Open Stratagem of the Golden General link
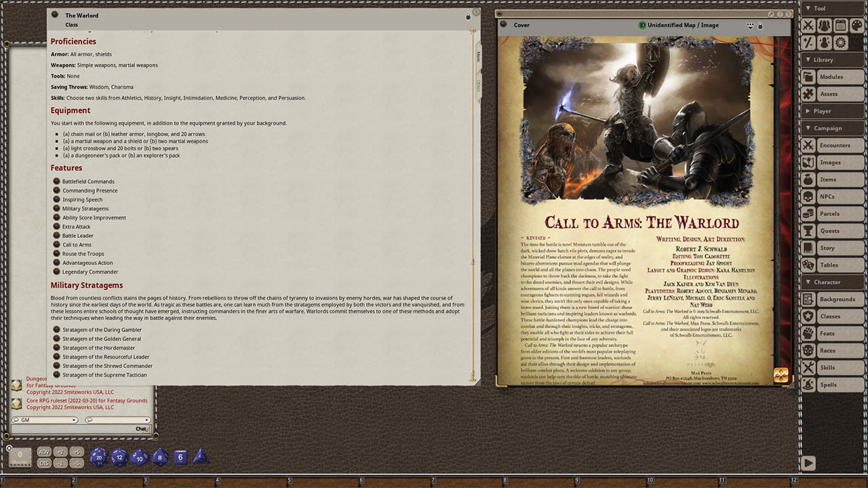The height and width of the screenshot is (488, 868). tap(102, 339)
